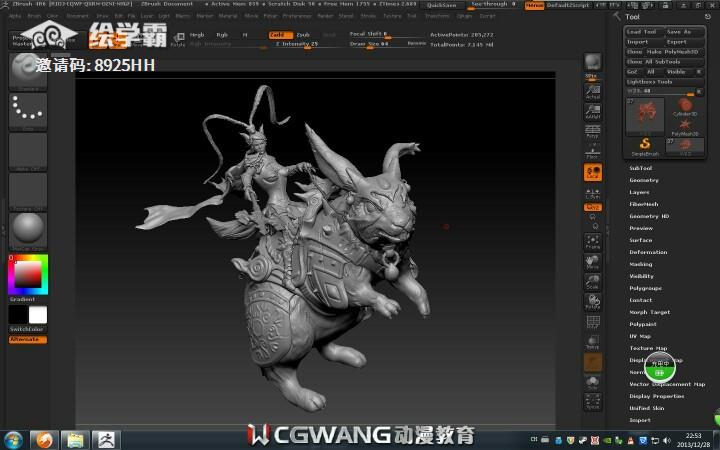The image size is (720, 450).
Task: Toggle the PolyF polyframe button
Action: (x=593, y=321)
